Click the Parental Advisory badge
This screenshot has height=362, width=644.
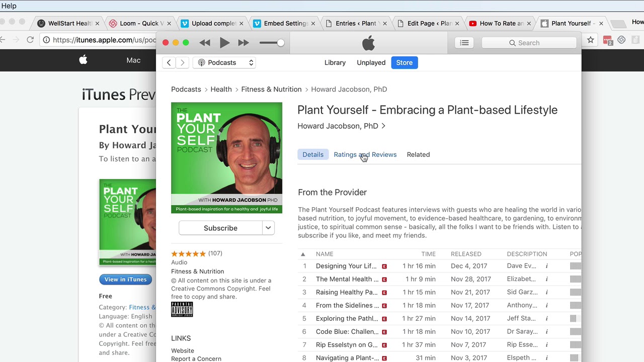[x=182, y=309]
